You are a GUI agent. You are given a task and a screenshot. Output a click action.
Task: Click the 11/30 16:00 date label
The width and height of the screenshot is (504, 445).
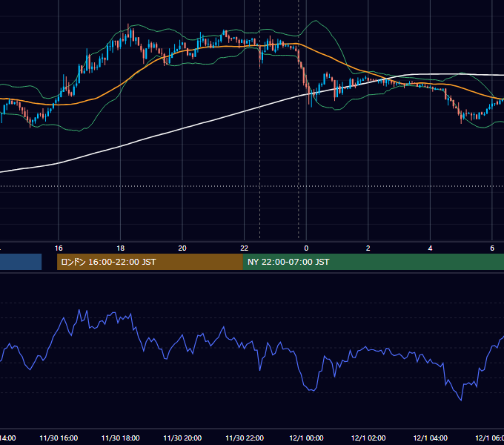coord(59,438)
